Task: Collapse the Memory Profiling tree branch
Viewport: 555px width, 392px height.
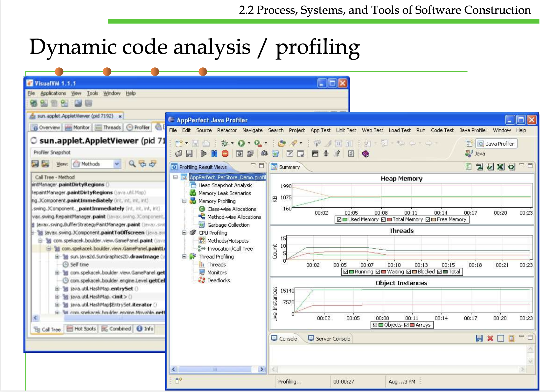Action: point(184,201)
